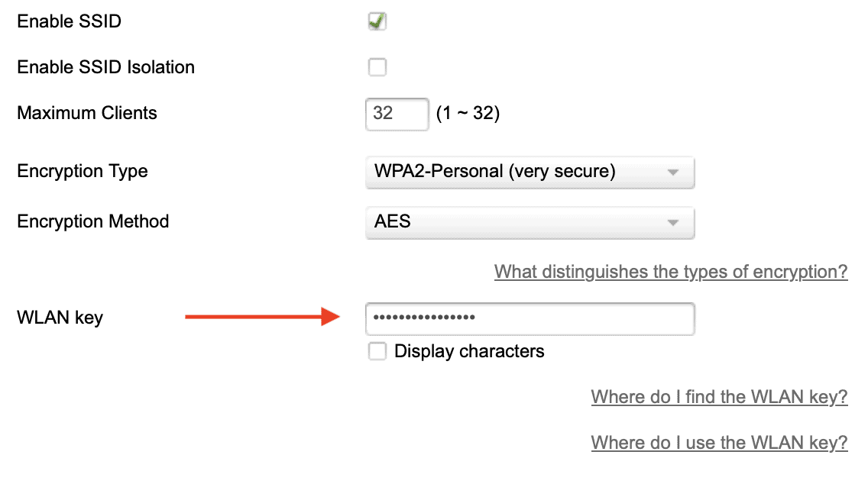Expand the Encryption Method AES dropdown
This screenshot has width=868, height=484.
tap(530, 222)
